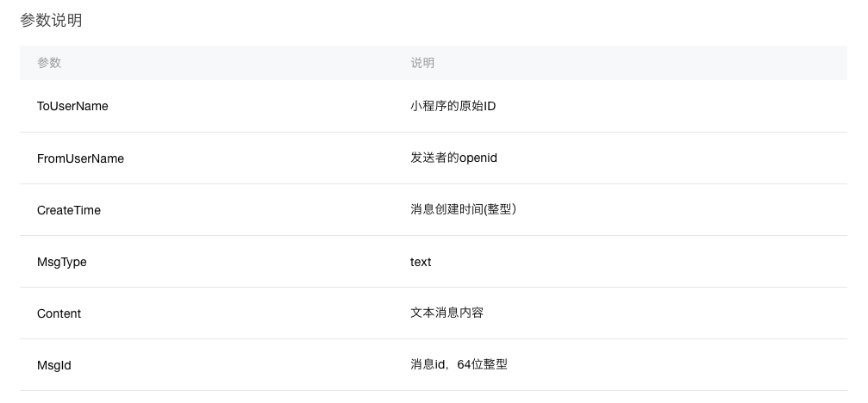Click the 消息 text in Content description
The image size is (868, 403).
click(446, 313)
